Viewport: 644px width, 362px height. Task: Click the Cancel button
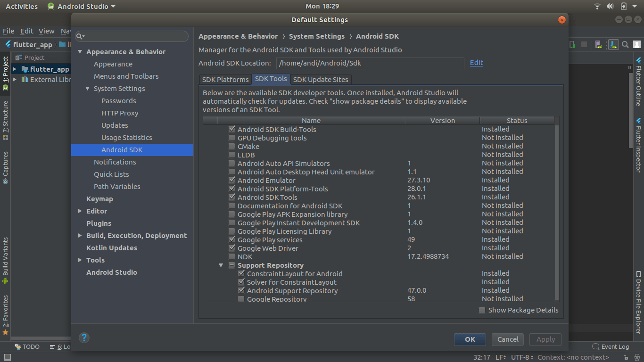508,339
